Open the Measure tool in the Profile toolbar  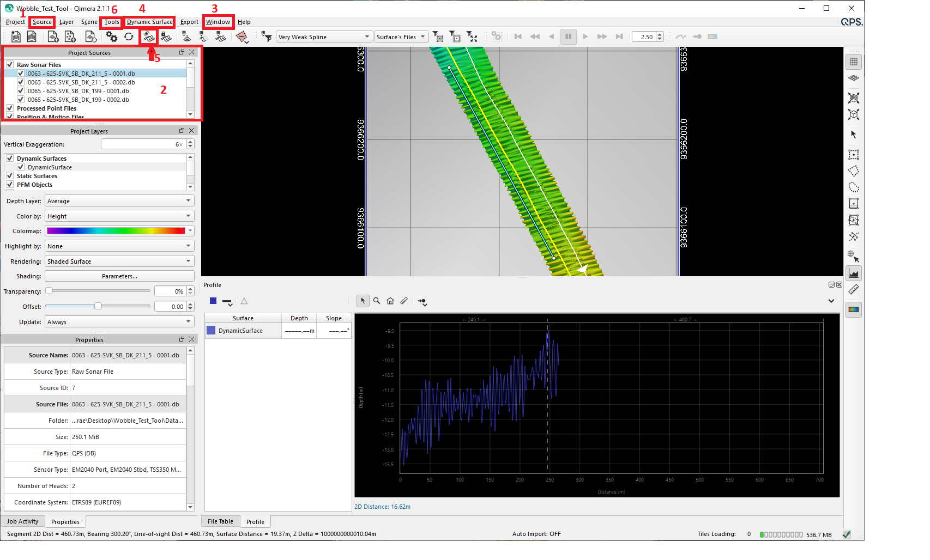pos(404,301)
